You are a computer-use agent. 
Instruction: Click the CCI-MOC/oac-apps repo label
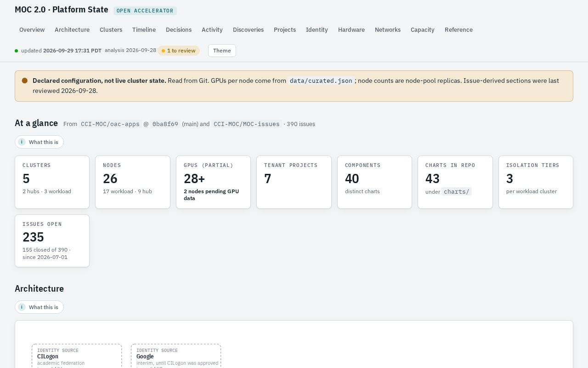tap(110, 124)
